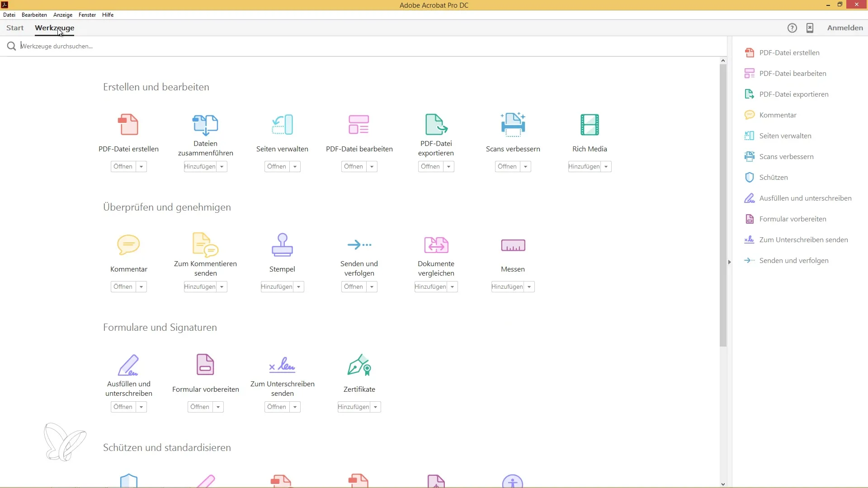This screenshot has width=868, height=488.
Task: Choose the Stempel stamp icon
Action: click(x=282, y=244)
